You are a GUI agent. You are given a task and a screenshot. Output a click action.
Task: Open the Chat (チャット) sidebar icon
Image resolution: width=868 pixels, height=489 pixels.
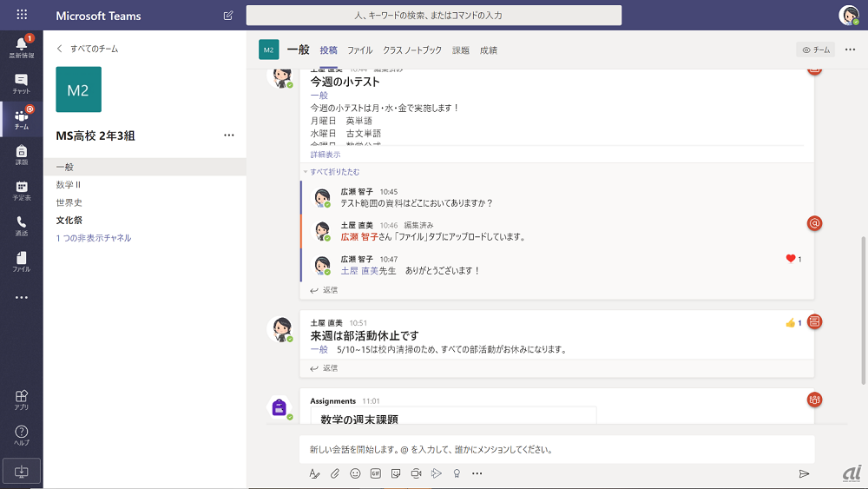[21, 83]
